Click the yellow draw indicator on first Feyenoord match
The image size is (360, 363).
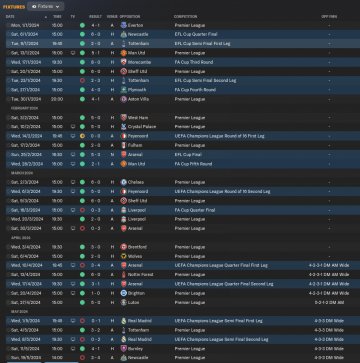(x=82, y=136)
